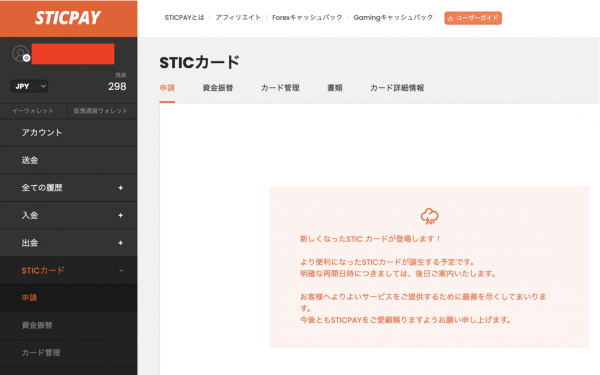Click the STICPAY logo
The width and height of the screenshot is (600, 375).
[68, 18]
